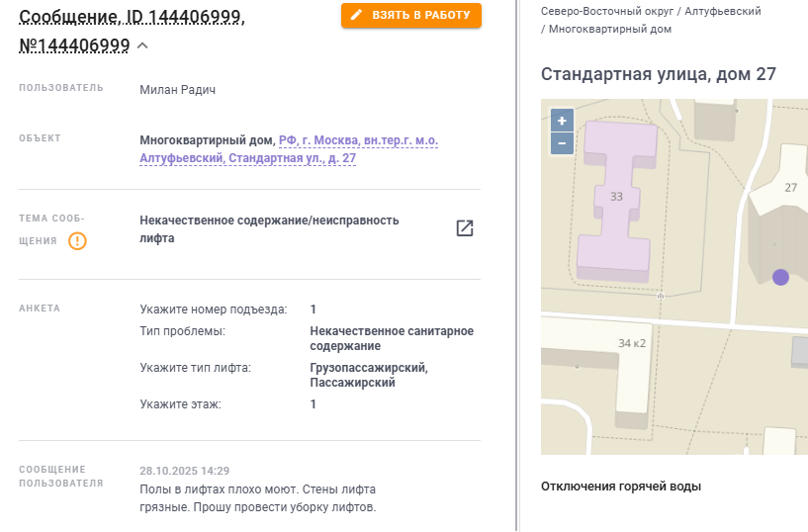The width and height of the screenshot is (808, 532).
Task: Click the user message text about dirty lifts
Action: point(259,498)
